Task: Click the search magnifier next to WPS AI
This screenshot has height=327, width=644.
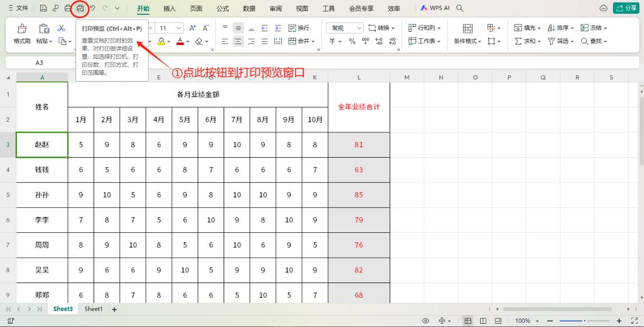Action: pyautogui.click(x=460, y=8)
